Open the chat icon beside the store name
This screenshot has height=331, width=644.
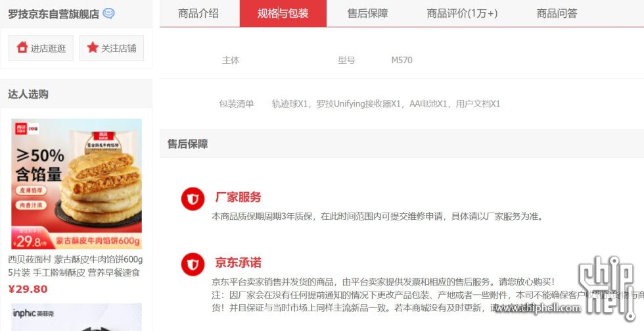[x=109, y=14]
